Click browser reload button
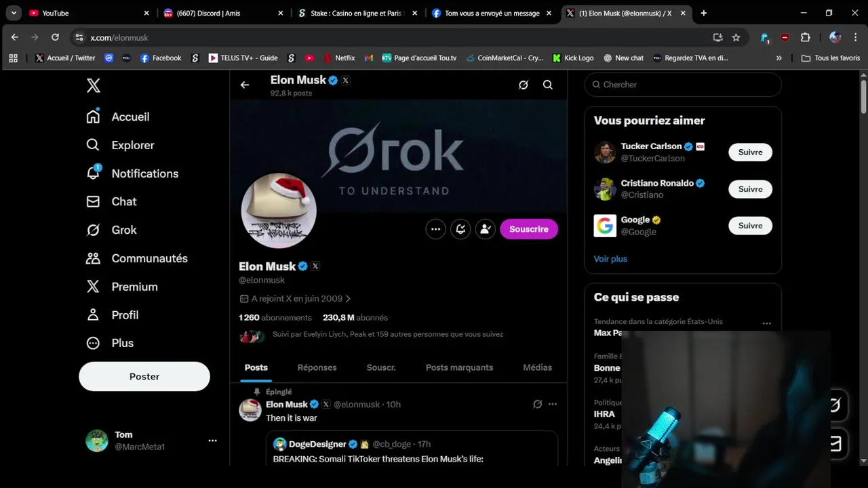The width and height of the screenshot is (868, 488). [x=55, y=37]
